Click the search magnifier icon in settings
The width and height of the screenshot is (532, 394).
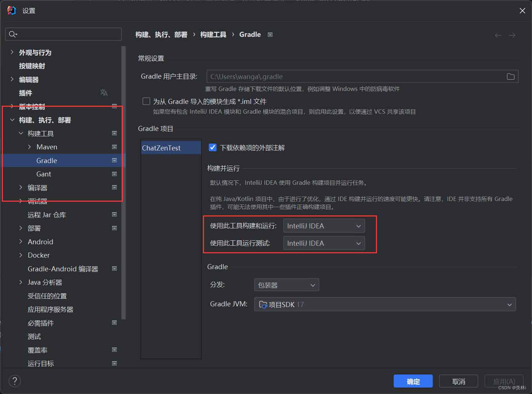click(13, 34)
